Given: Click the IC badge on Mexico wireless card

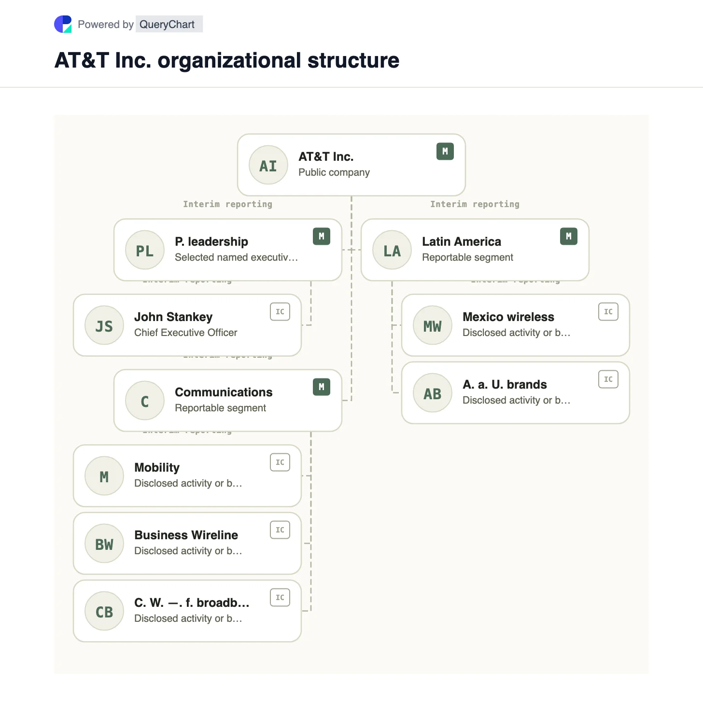Looking at the screenshot, I should [608, 312].
